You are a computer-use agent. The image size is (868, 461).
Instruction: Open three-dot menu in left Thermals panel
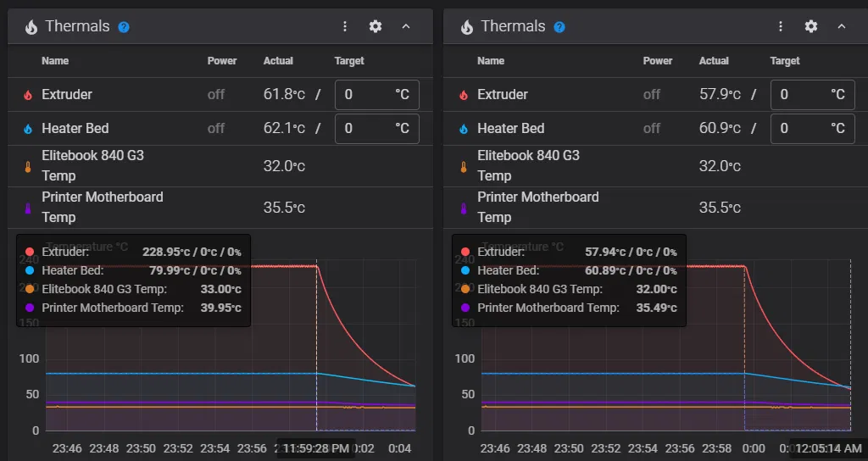click(x=345, y=26)
